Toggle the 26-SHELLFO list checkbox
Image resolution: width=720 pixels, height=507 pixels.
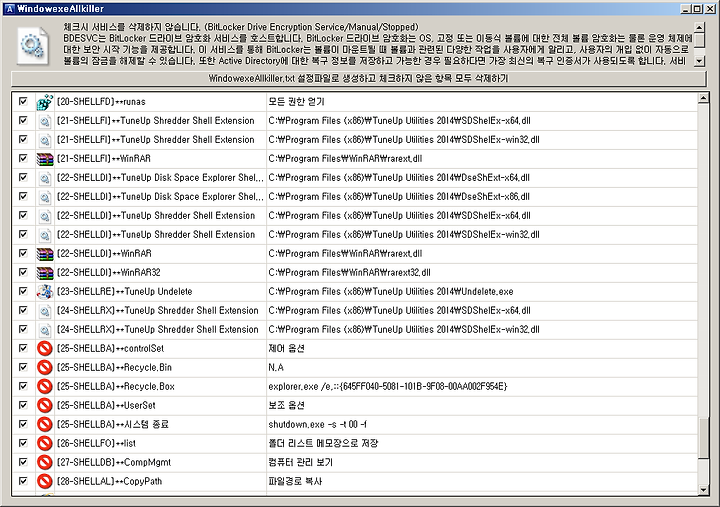click(23, 443)
